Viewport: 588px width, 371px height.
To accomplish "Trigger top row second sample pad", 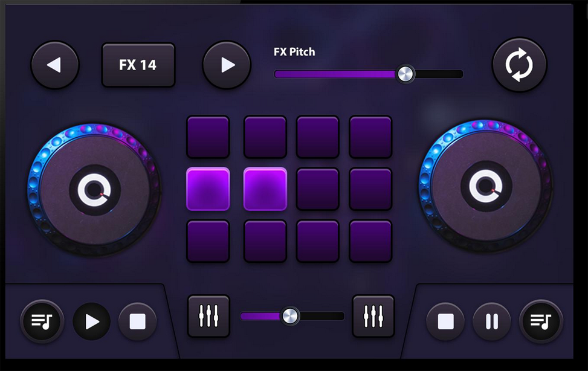I will [x=265, y=137].
